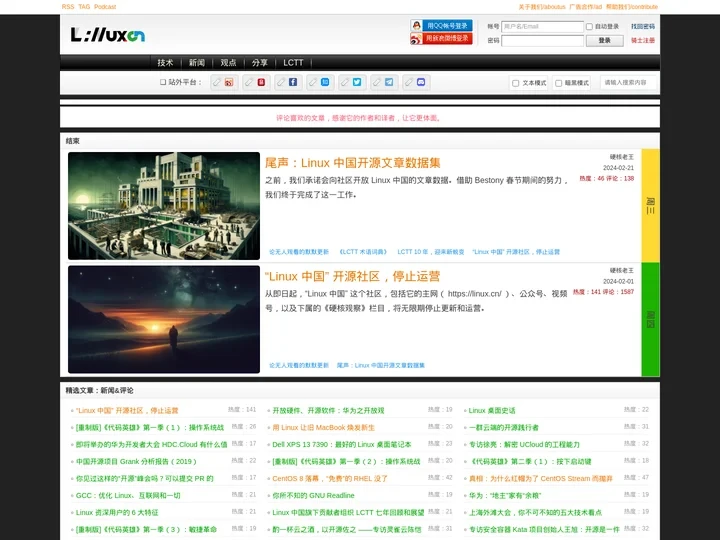Open related link 《LCTT 术语词典》
720x540 pixels.
pyautogui.click(x=363, y=252)
